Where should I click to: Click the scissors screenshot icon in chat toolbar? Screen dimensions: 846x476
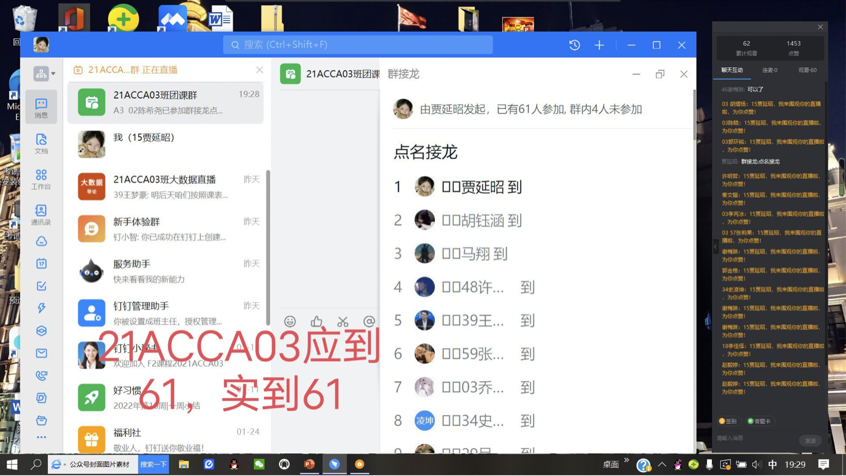[x=343, y=321]
